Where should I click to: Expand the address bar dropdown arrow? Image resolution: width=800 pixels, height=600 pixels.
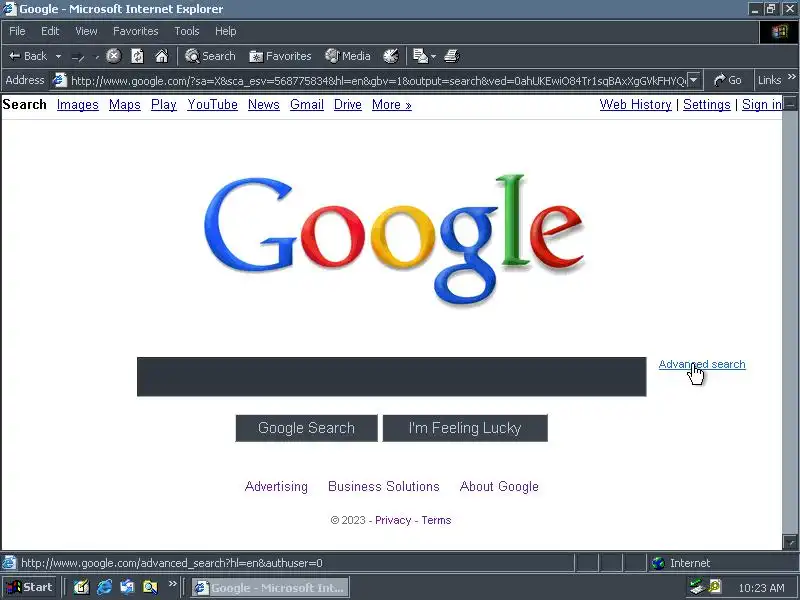(693, 80)
